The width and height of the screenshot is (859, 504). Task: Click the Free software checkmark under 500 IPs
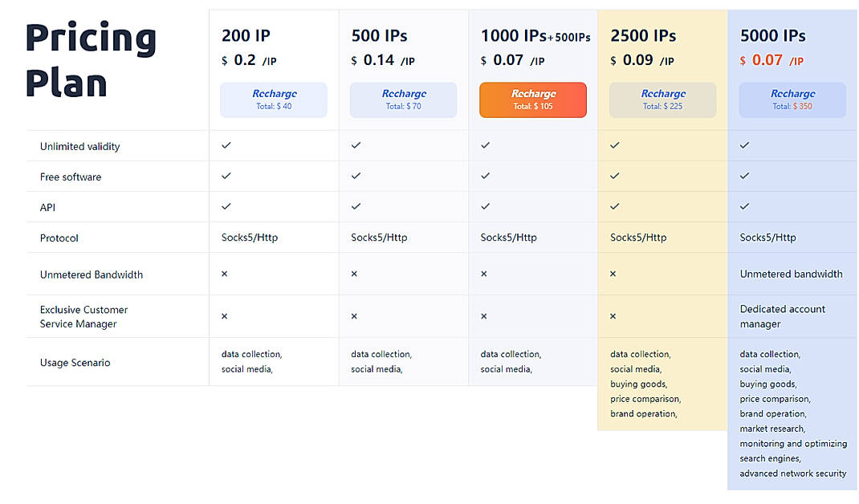(x=355, y=177)
